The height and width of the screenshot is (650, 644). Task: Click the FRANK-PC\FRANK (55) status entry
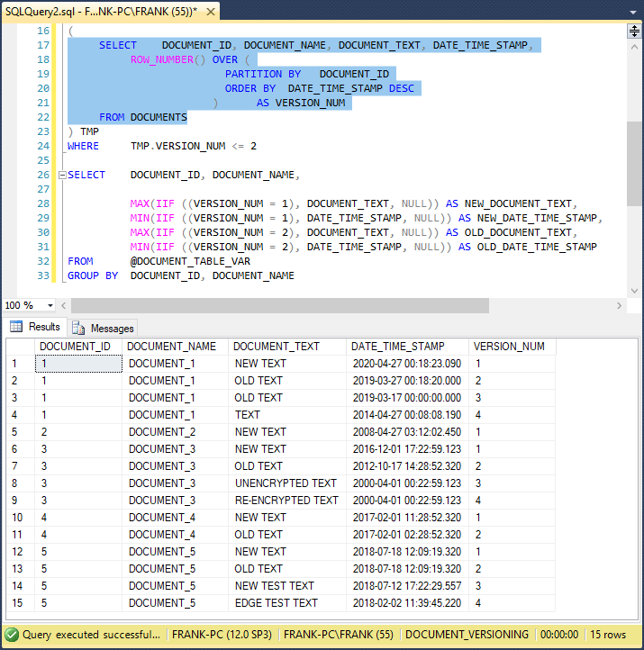click(x=339, y=635)
